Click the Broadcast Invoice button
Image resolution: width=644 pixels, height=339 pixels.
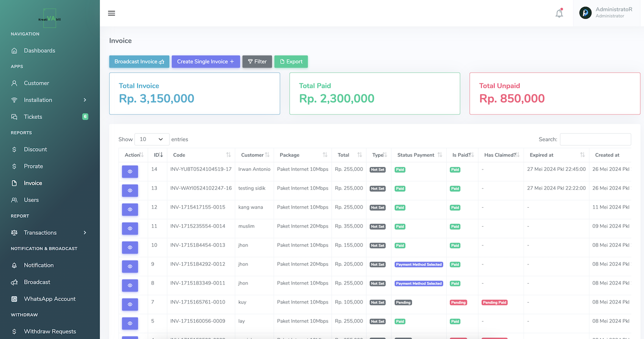tap(139, 62)
